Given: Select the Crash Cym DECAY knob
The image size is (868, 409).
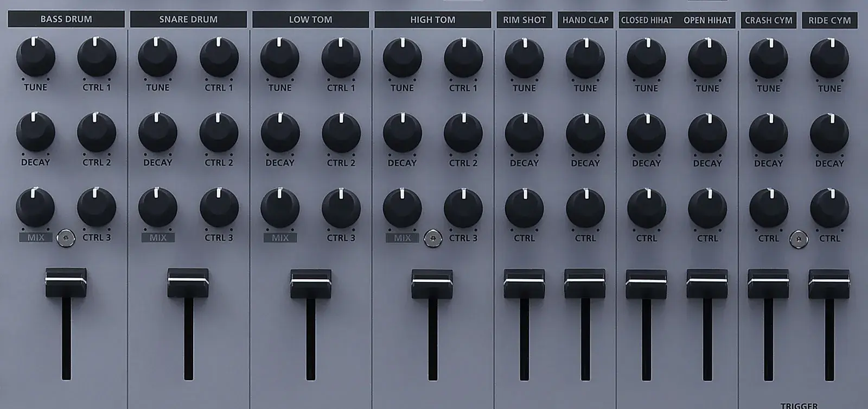Looking at the screenshot, I should pos(768,134).
